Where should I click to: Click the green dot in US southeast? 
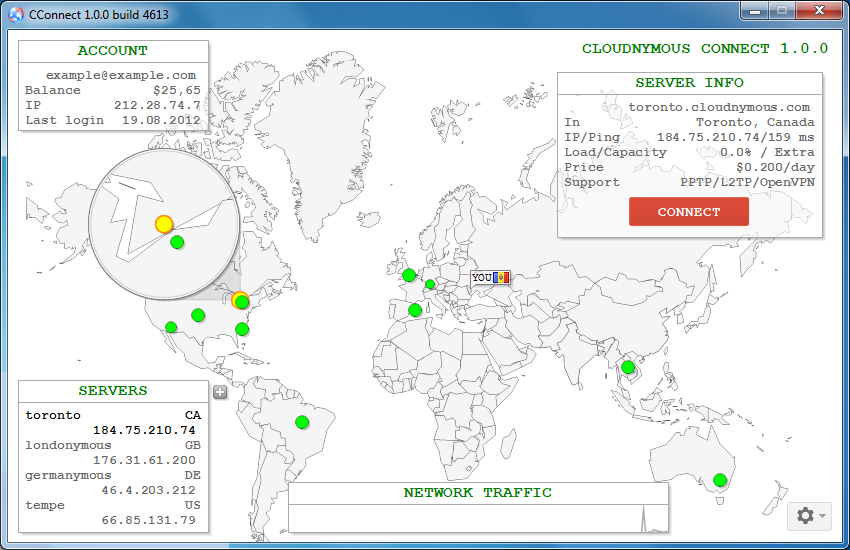point(242,329)
